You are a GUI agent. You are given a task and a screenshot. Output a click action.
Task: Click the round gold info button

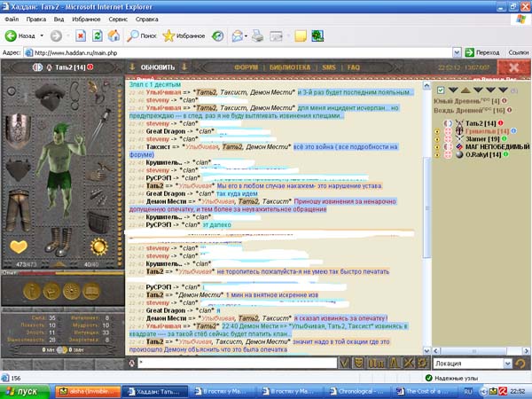click(32, 291)
